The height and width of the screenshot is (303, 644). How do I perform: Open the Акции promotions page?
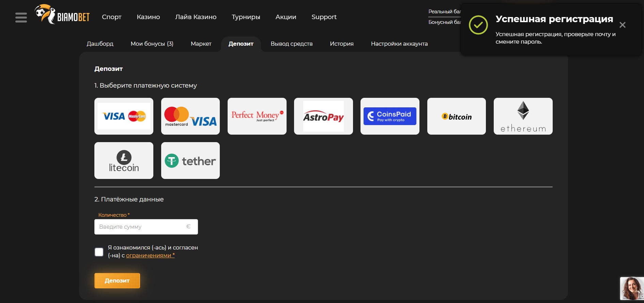[x=286, y=17]
